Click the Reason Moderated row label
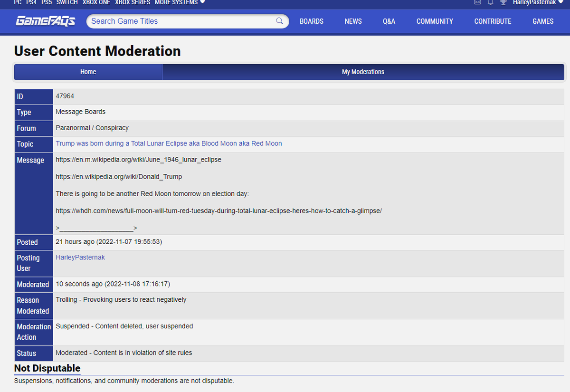 (33, 306)
